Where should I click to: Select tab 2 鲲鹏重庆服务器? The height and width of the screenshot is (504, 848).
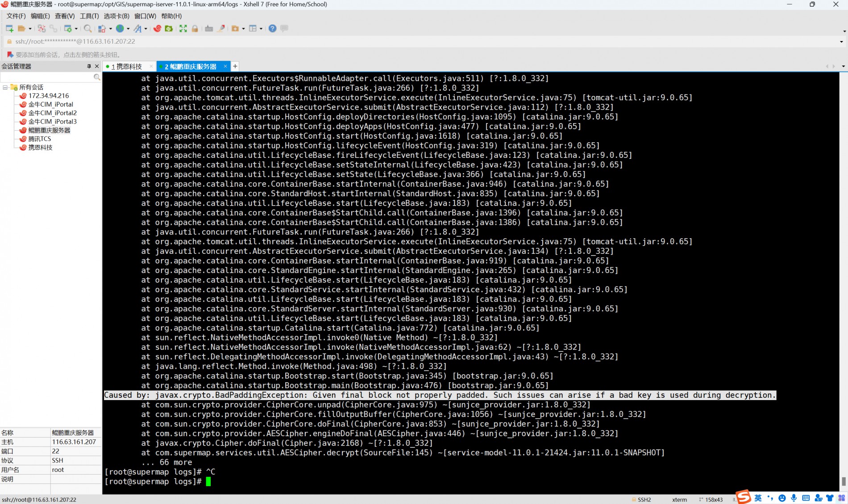pos(191,66)
